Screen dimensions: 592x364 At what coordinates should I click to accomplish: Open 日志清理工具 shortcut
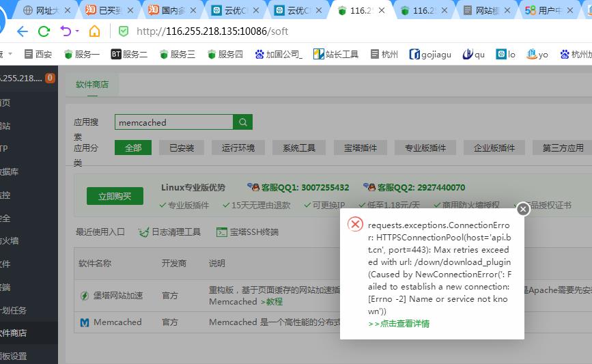pyautogui.click(x=169, y=232)
